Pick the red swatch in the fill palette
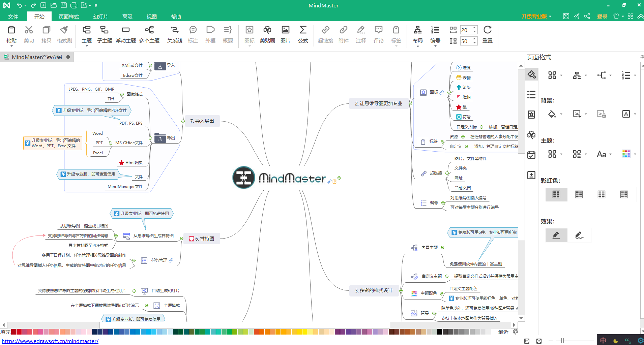Viewport: 644px width, 345px height. click(19, 332)
